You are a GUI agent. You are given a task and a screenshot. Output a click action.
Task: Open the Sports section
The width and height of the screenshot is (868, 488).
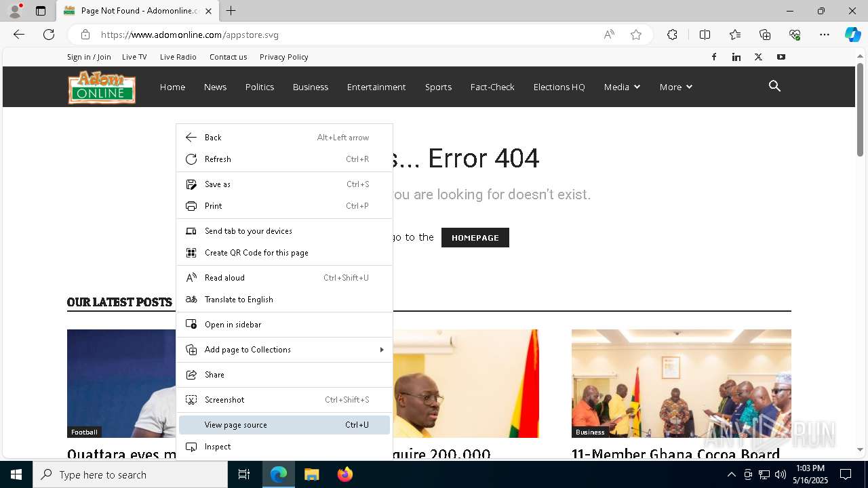(438, 87)
